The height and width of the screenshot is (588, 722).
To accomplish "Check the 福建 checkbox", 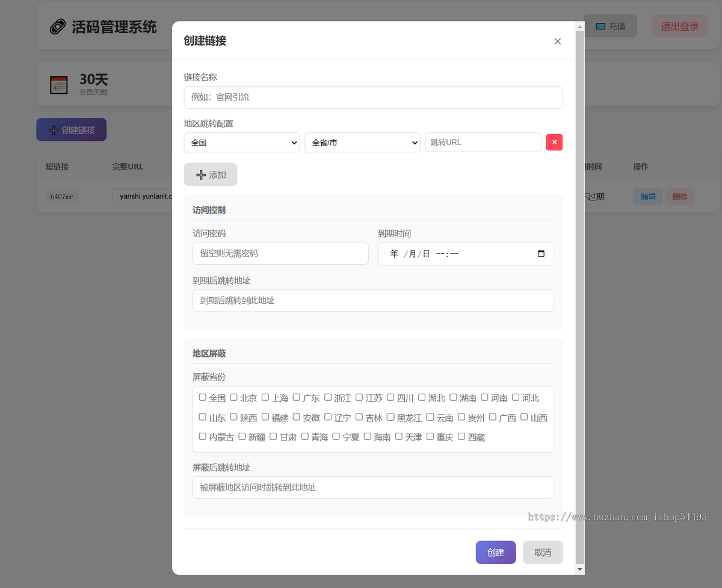I will [265, 416].
